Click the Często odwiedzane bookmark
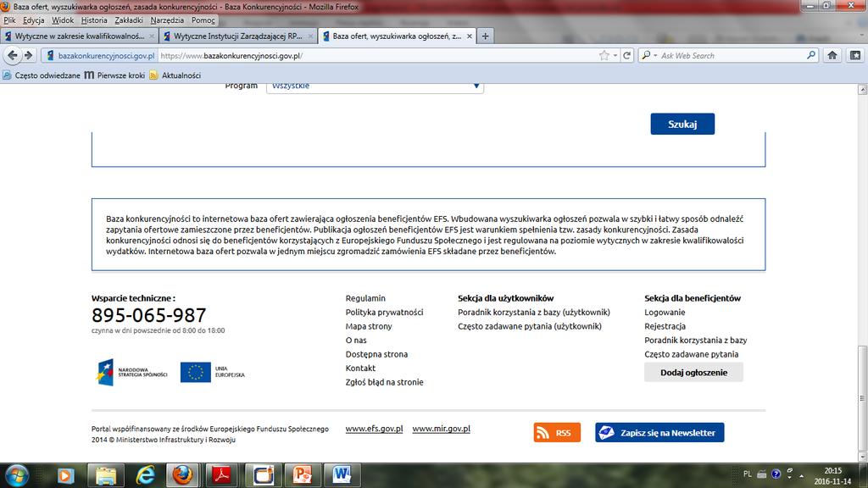Image resolution: width=868 pixels, height=488 pixels. [x=42, y=75]
